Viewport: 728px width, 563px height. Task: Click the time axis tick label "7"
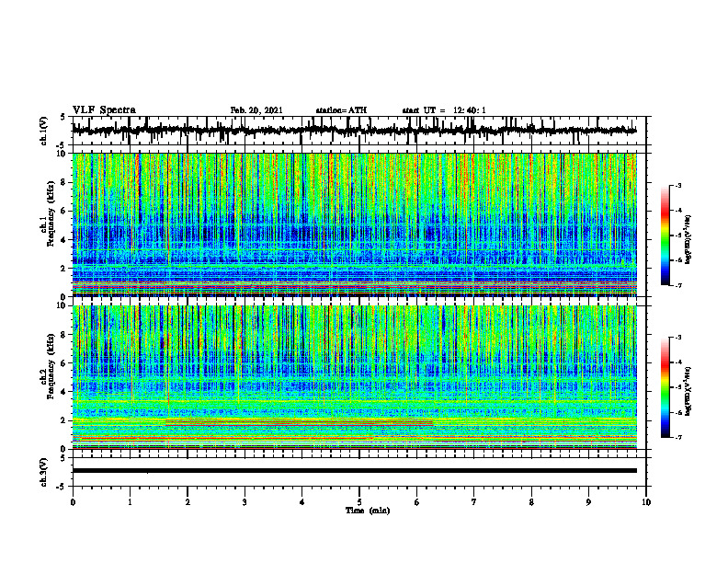[x=474, y=502]
